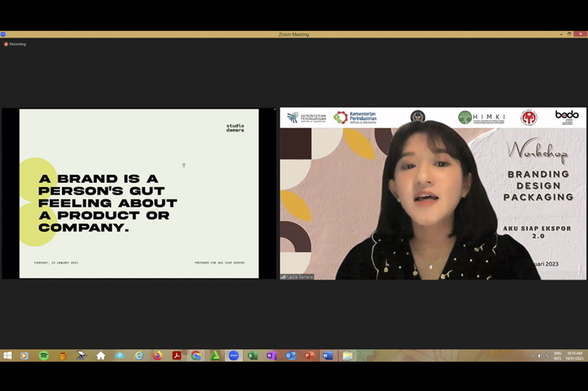Open Outlook from the taskbar

click(x=291, y=355)
